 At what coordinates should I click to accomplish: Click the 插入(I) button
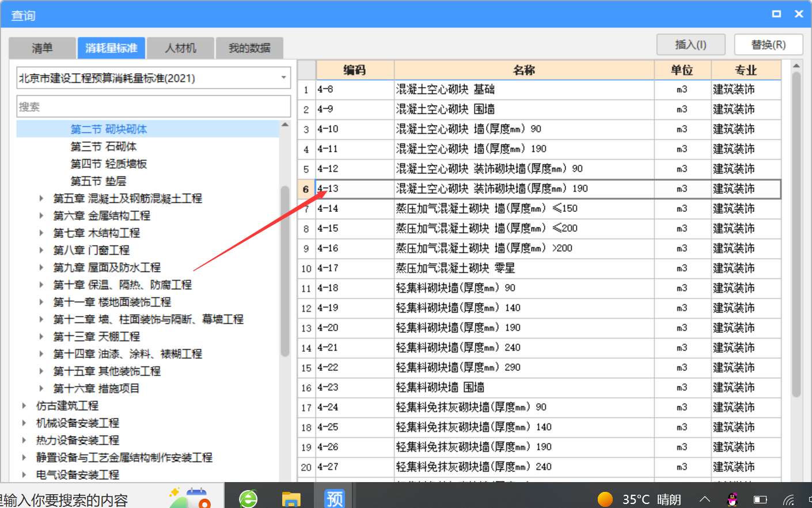(691, 44)
